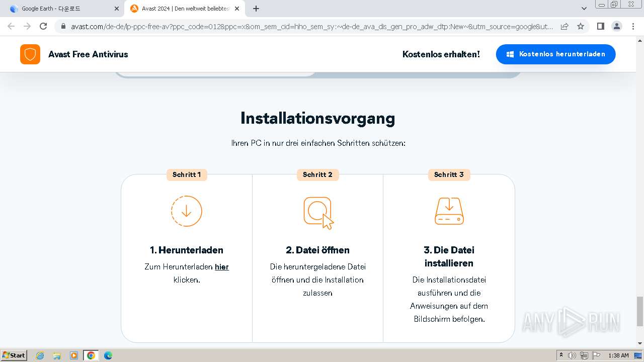Open the Chrome profile avatar
The image size is (644, 362).
pos(616,26)
